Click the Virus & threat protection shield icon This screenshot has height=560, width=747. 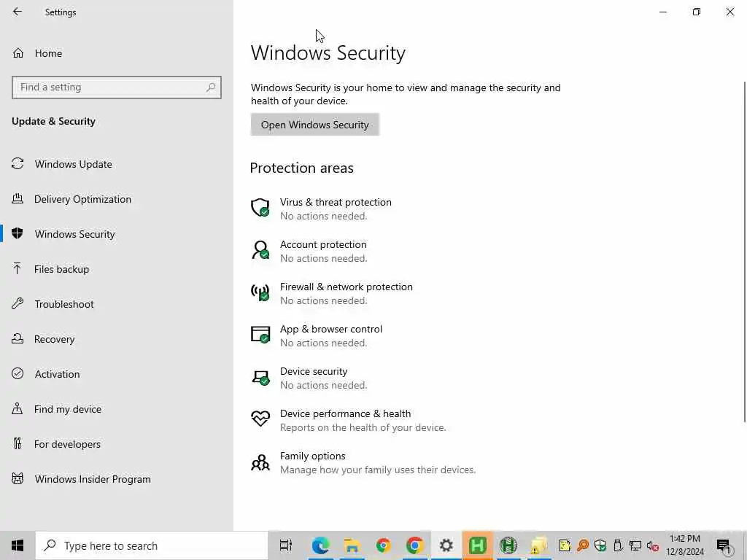(x=260, y=208)
